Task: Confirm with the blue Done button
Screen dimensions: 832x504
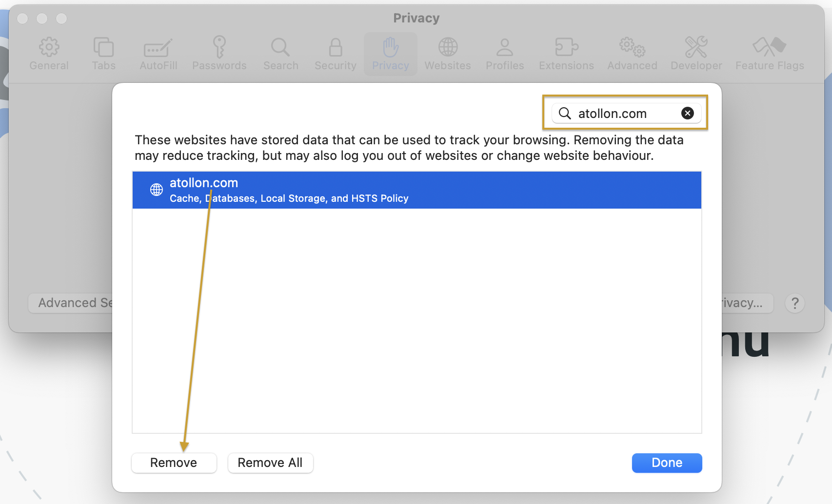Action: point(667,463)
